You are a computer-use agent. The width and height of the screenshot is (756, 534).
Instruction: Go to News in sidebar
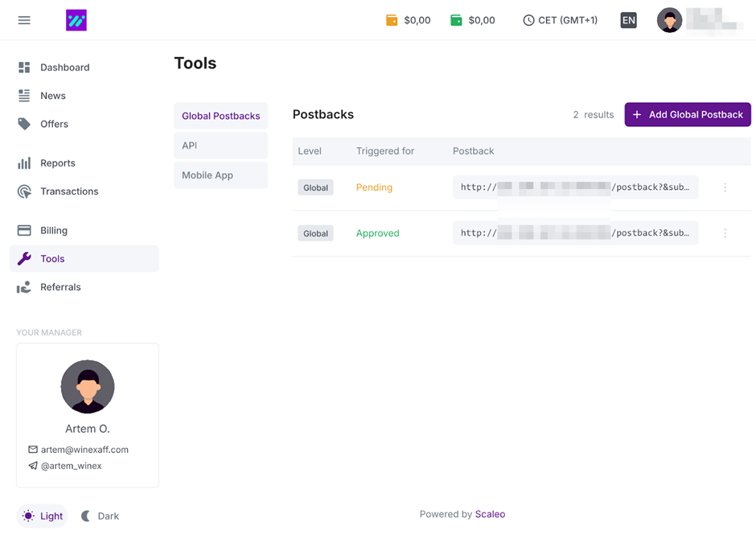[x=53, y=96]
